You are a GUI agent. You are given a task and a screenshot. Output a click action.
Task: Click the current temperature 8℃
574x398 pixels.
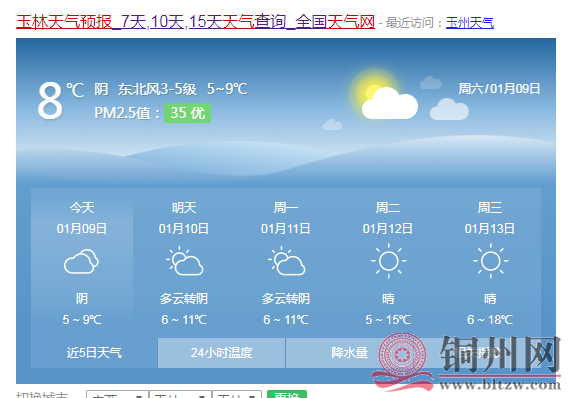61,100
